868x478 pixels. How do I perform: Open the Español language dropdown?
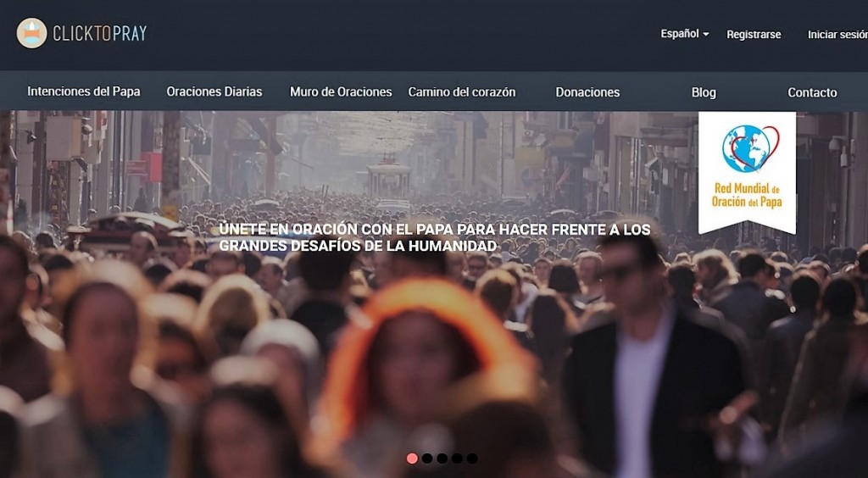click(680, 34)
